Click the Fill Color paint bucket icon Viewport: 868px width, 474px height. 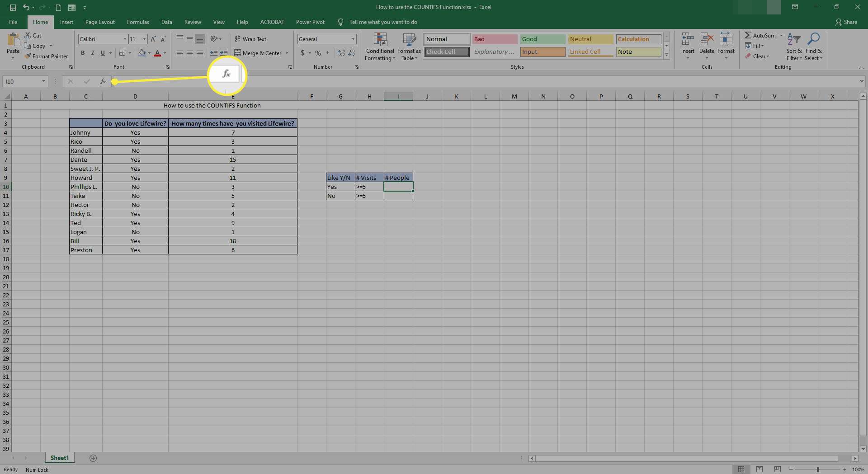(142, 53)
